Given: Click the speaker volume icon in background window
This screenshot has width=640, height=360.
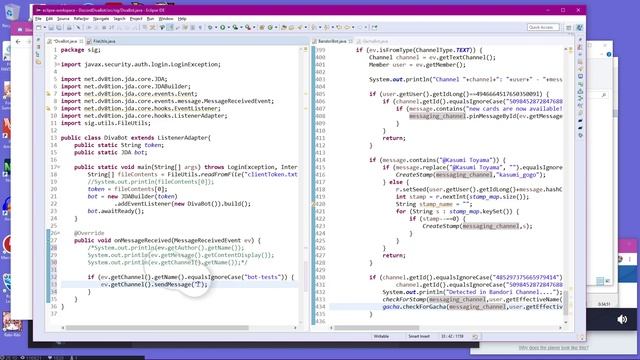Looking at the screenshot, I should (x=622, y=320).
